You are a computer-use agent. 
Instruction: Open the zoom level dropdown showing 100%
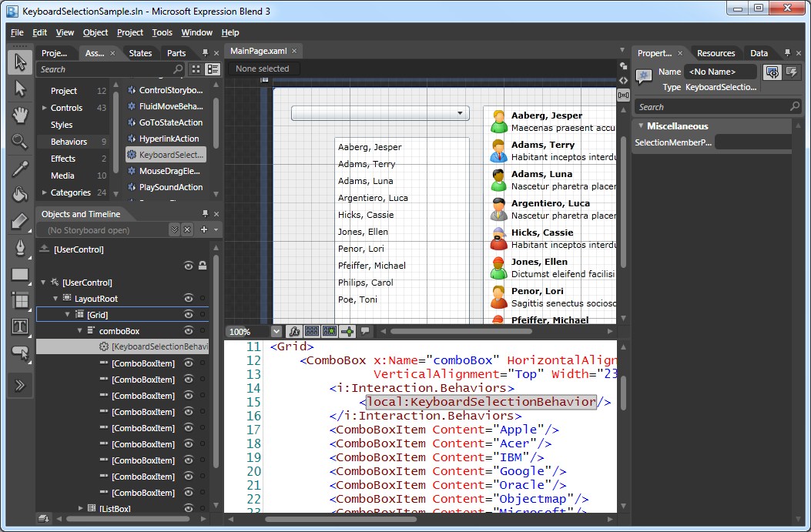(x=276, y=331)
